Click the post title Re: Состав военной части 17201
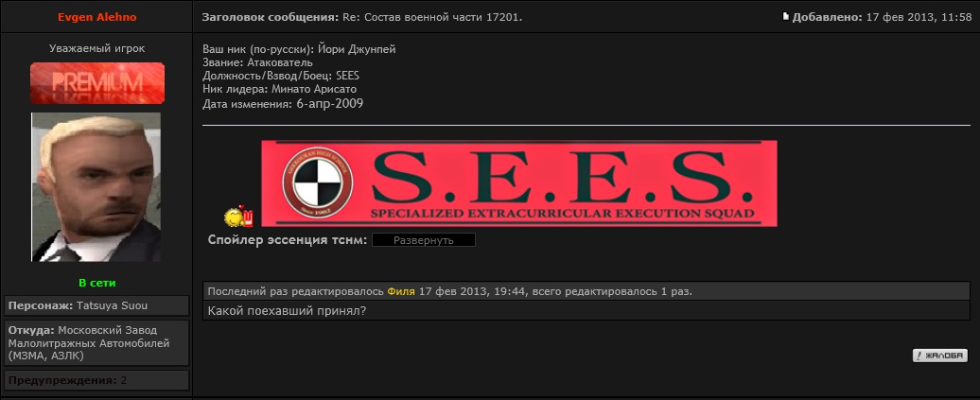The image size is (980, 400). [432, 18]
